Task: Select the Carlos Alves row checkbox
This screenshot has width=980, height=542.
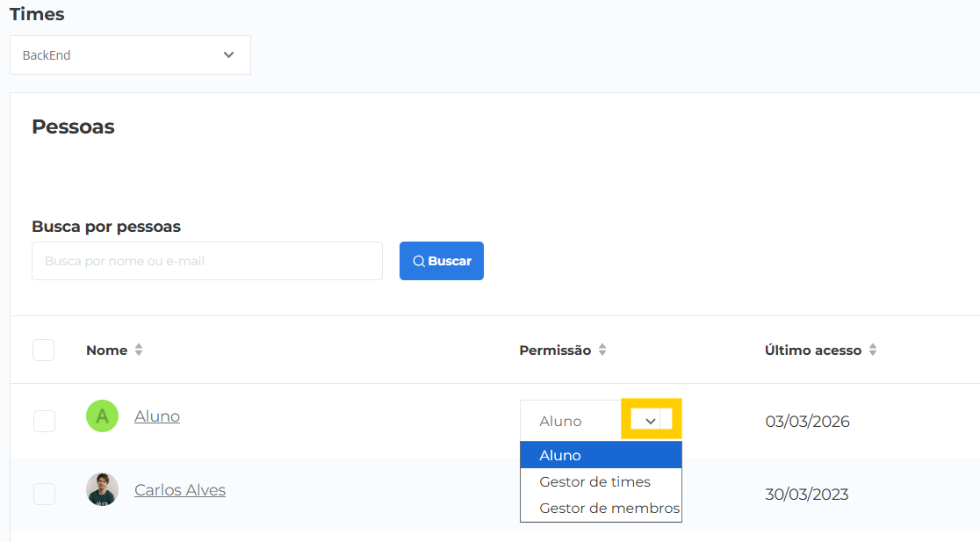Action: pos(44,494)
